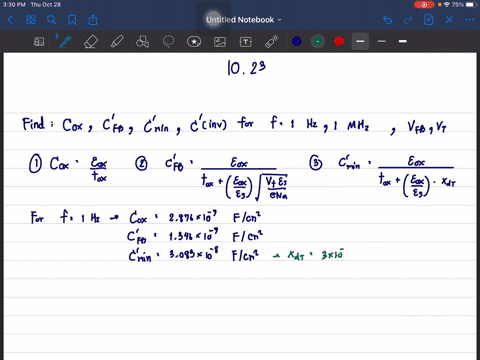Choose the dark blue pen color

[297, 41]
